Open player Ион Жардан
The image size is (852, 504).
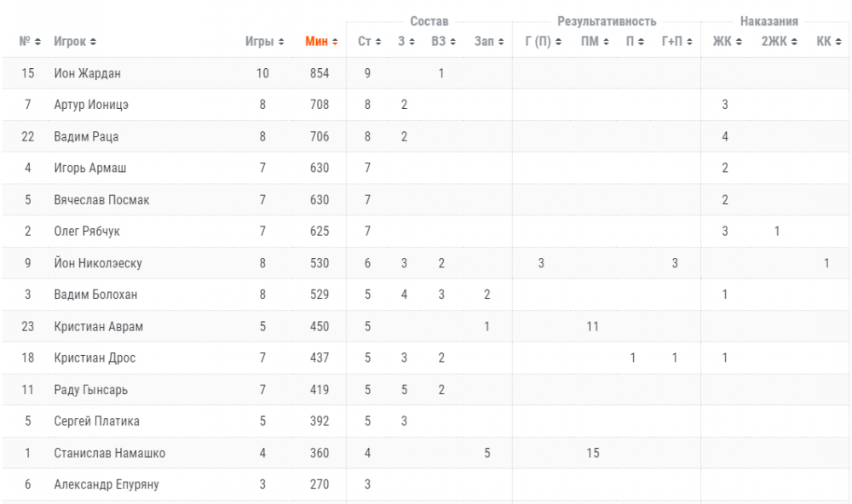(88, 73)
